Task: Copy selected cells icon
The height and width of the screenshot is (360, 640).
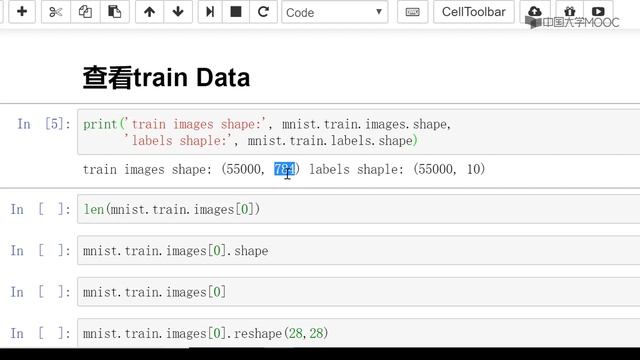Action: pyautogui.click(x=85, y=12)
